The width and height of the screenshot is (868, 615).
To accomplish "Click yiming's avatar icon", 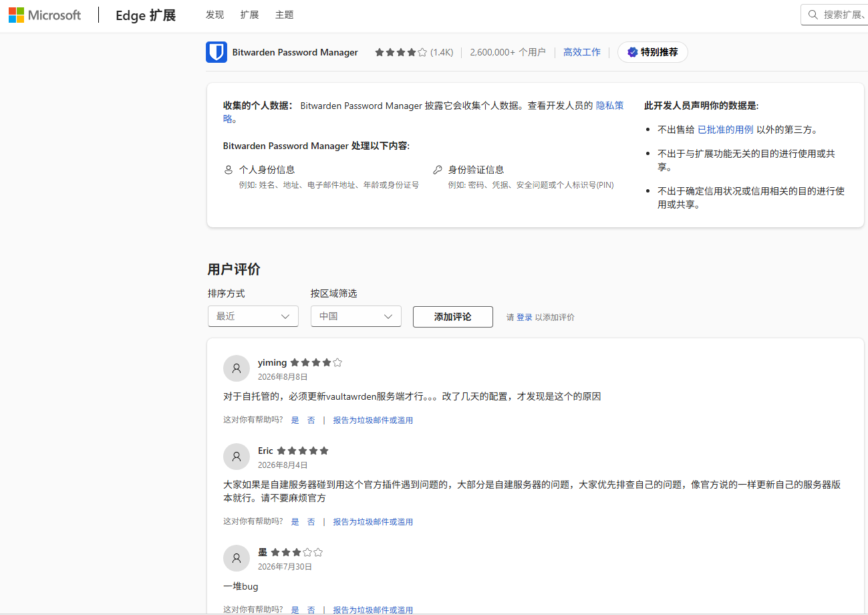I will tap(237, 368).
